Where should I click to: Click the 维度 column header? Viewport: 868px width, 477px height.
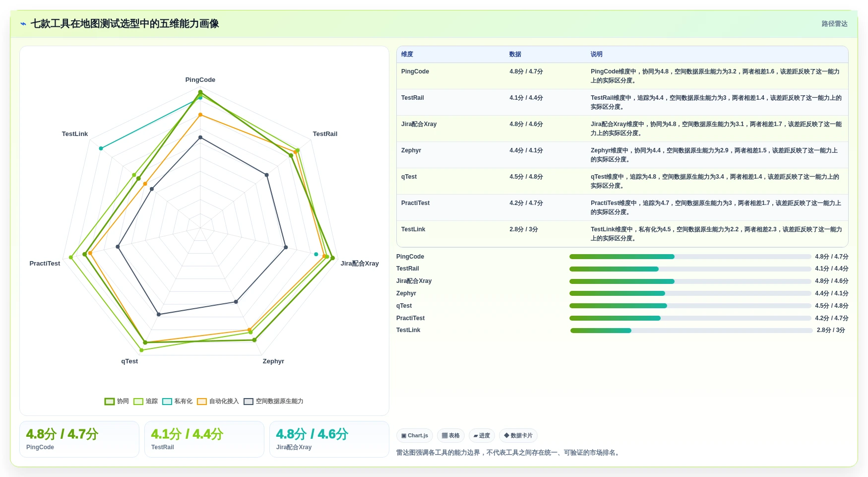407,54
